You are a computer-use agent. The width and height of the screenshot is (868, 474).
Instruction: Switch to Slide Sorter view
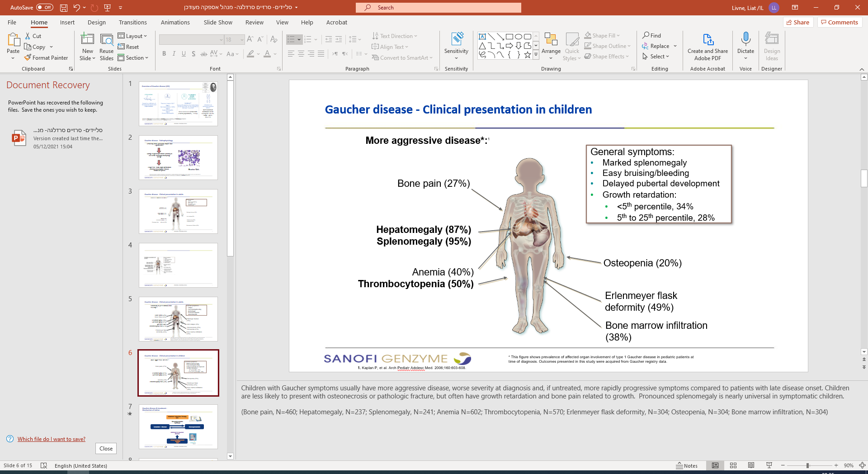[x=733, y=465]
